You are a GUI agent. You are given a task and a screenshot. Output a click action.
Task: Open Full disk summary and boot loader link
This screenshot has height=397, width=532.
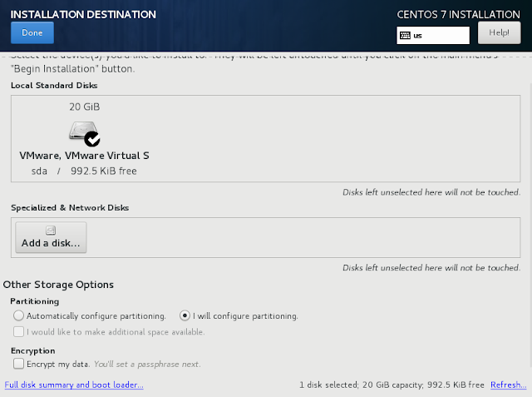point(74,385)
